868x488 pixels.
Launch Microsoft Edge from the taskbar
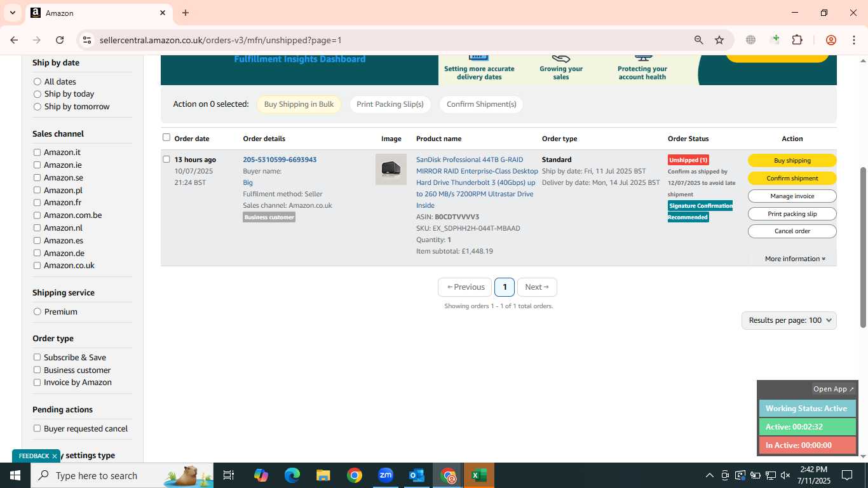click(292, 475)
